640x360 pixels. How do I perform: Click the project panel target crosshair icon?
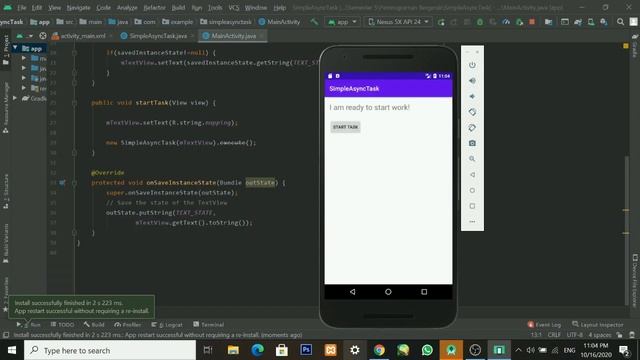coord(42,36)
